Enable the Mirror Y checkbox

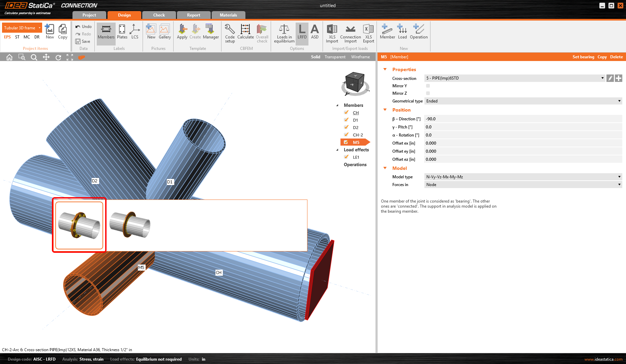pyautogui.click(x=428, y=86)
